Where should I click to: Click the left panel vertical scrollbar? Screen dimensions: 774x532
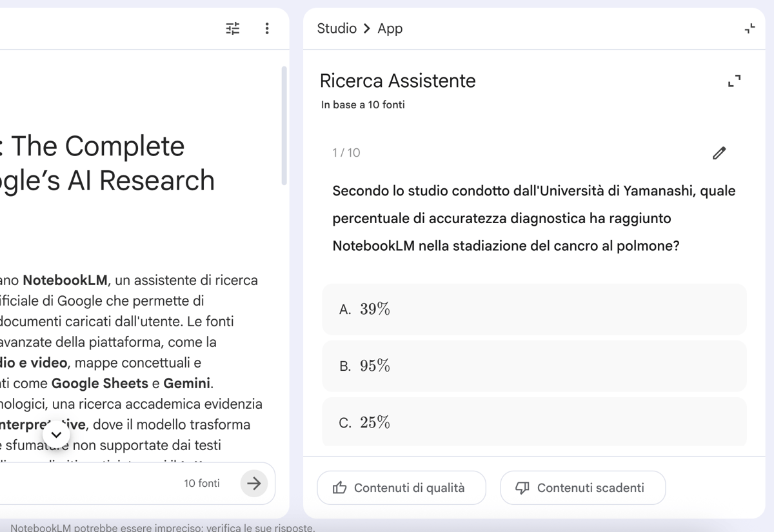pos(284,126)
